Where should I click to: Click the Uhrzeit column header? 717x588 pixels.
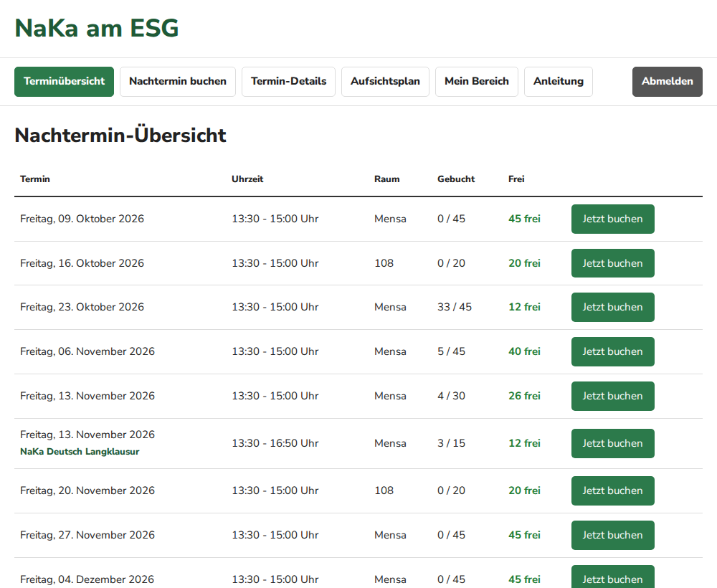pyautogui.click(x=247, y=179)
